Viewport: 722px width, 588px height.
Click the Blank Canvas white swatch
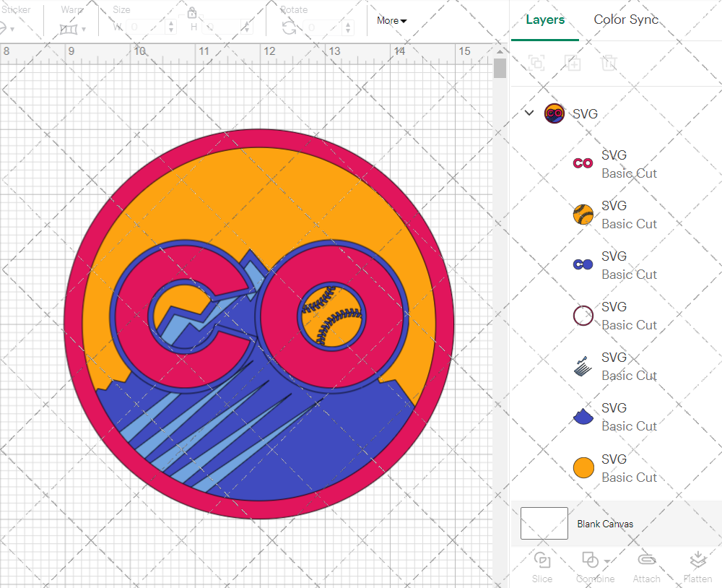point(544,523)
